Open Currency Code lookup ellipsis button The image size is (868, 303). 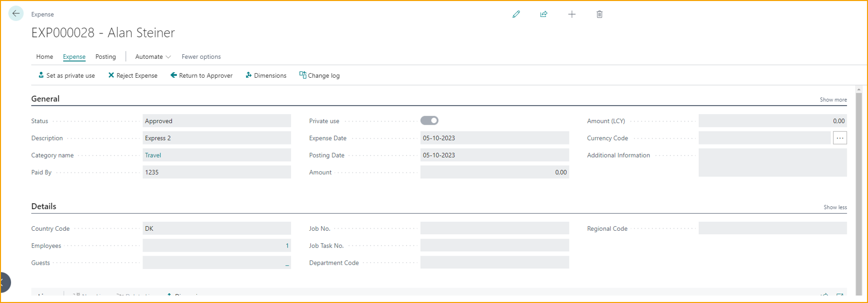coord(840,138)
